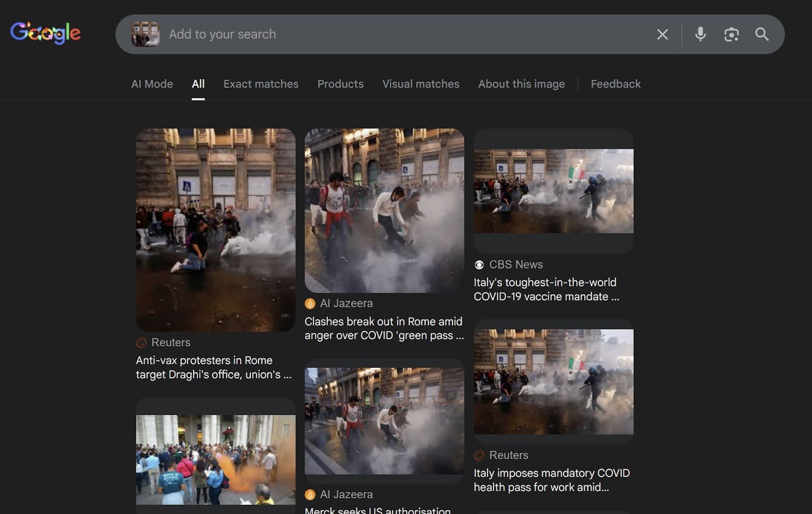812x514 pixels.
Task: Click the orange smoke crowd photo thumbnail
Action: [215, 459]
